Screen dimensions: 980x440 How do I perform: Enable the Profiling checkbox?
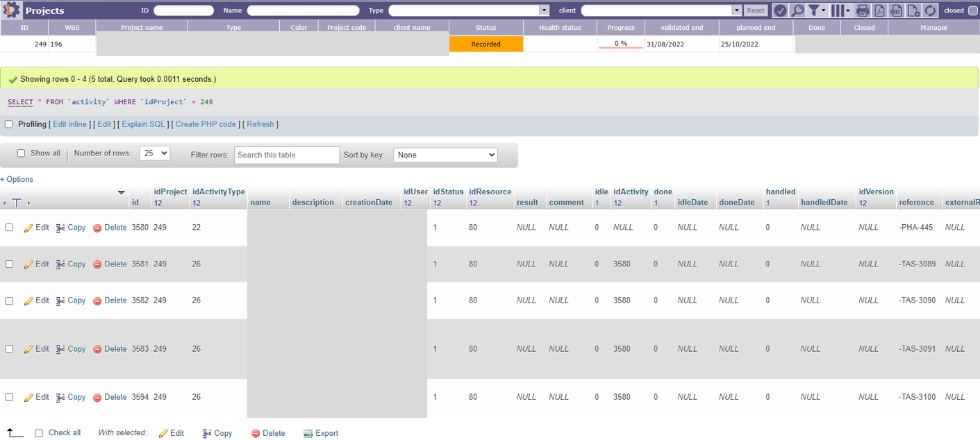click(x=9, y=124)
